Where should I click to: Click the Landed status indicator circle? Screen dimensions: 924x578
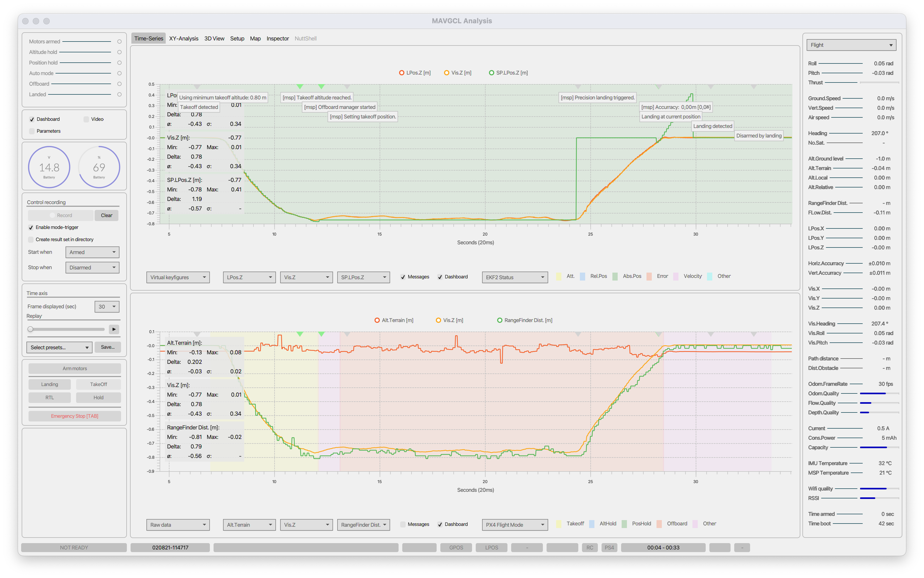click(119, 94)
